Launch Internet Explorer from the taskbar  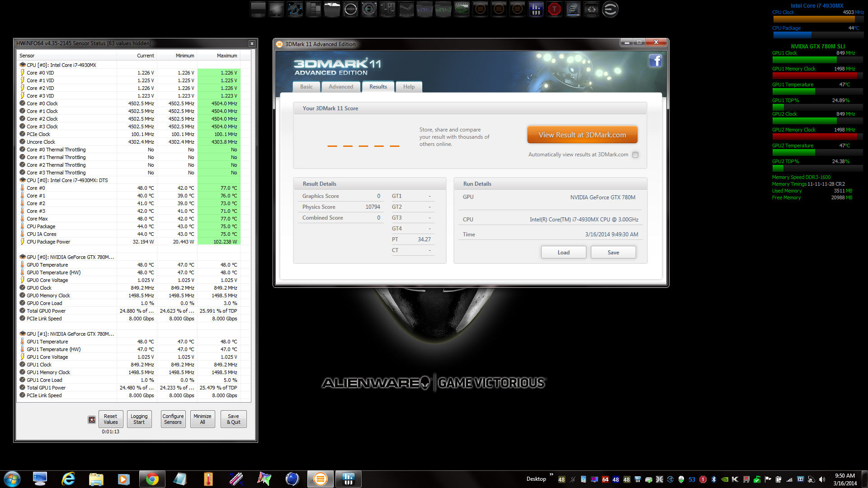[x=68, y=479]
